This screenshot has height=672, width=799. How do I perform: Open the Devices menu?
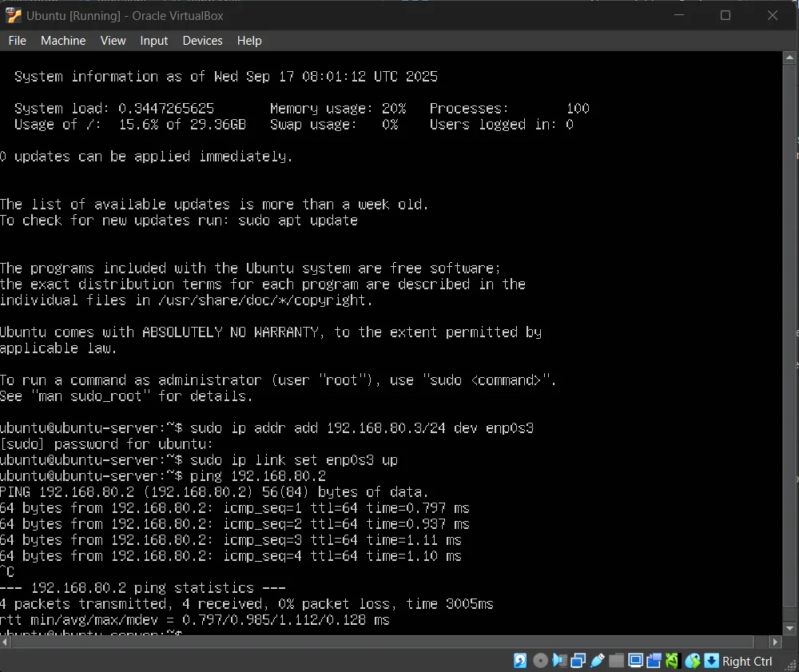202,40
